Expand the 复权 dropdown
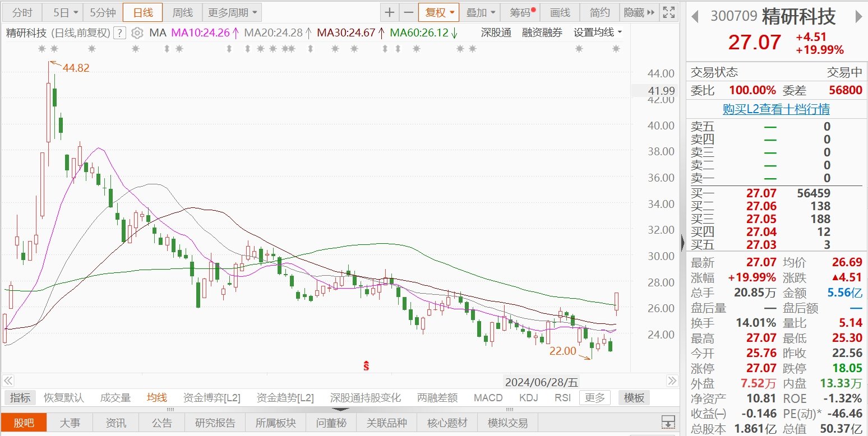The width and height of the screenshot is (868, 436). [x=438, y=12]
